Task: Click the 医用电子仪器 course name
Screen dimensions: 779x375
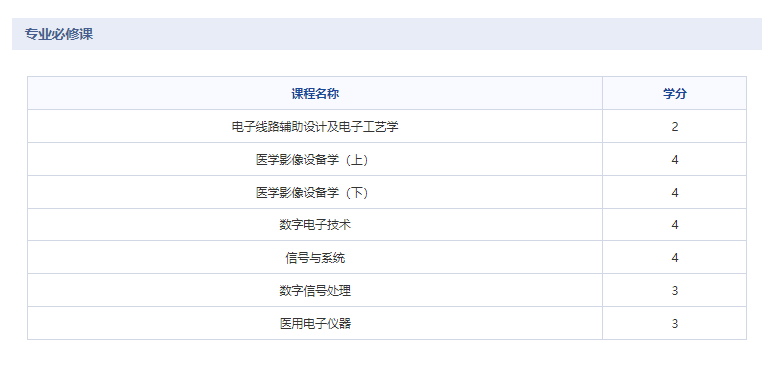Action: [315, 323]
